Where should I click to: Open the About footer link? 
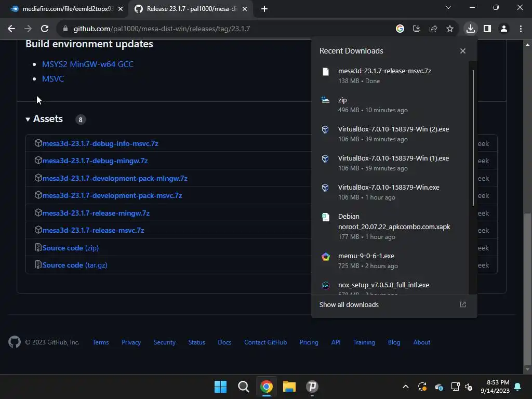pyautogui.click(x=421, y=342)
